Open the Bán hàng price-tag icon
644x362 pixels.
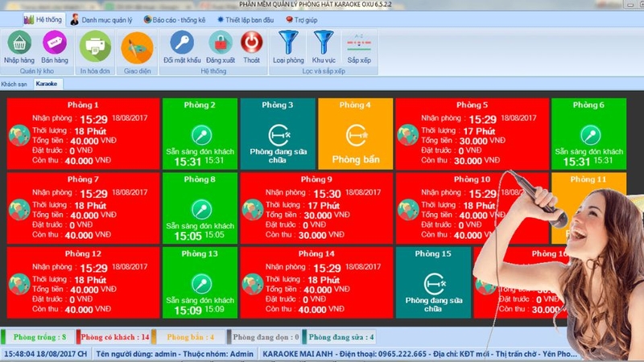(54, 43)
